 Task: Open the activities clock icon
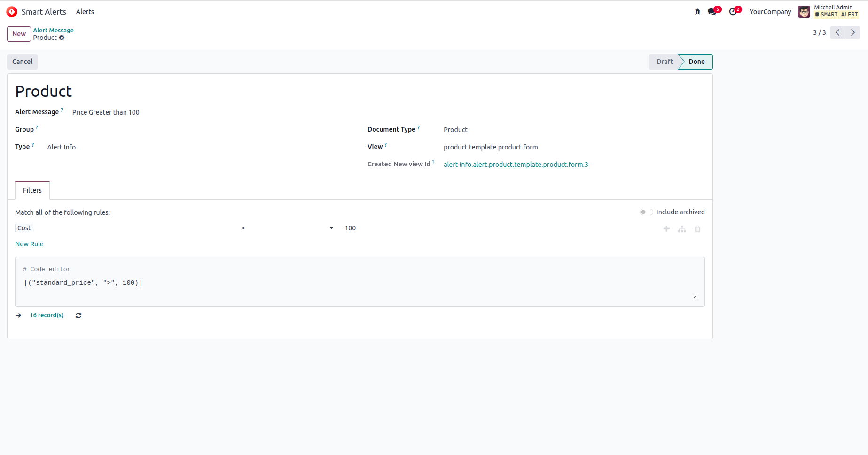[x=733, y=12]
